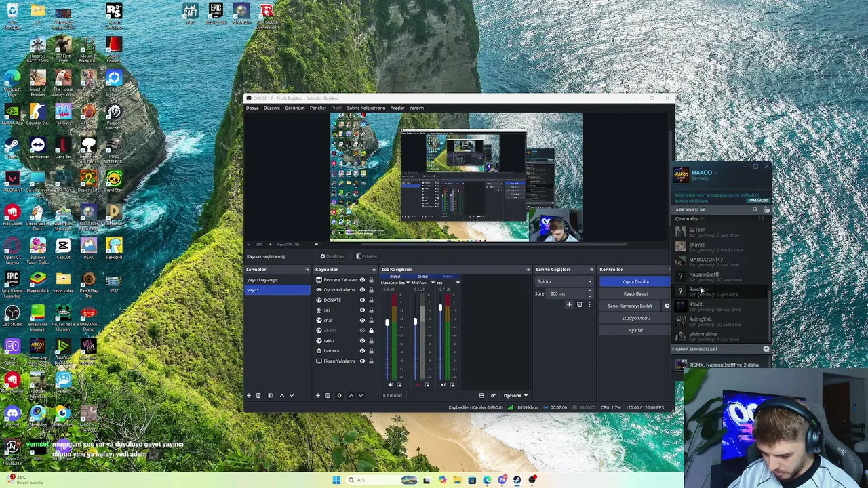Open mixer Options dropdown

pyautogui.click(x=515, y=395)
